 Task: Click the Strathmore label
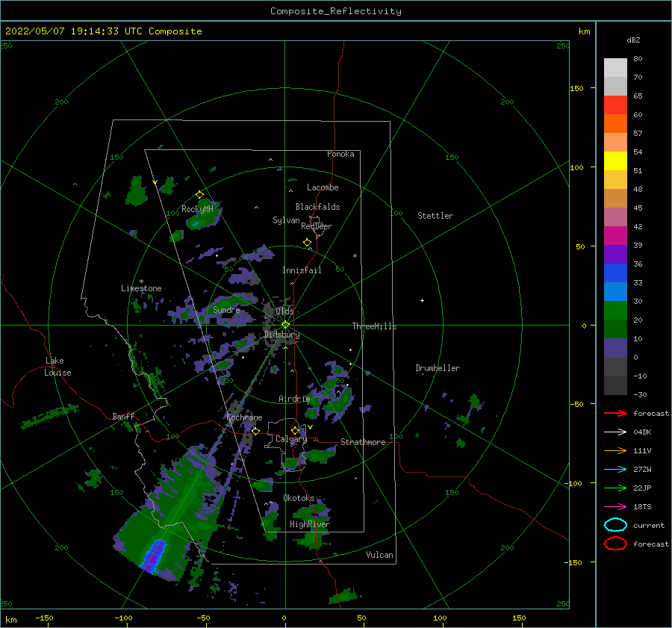(363, 442)
